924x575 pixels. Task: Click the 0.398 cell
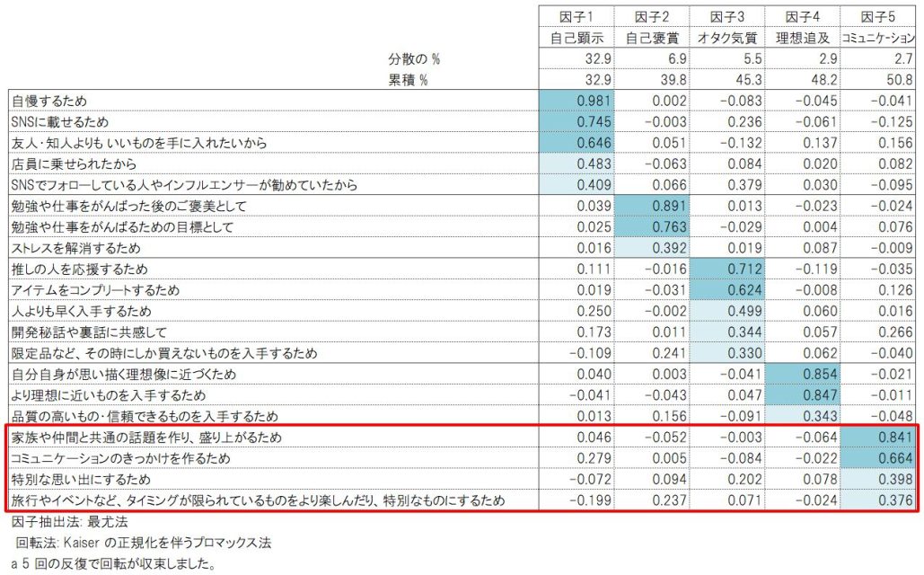point(878,480)
